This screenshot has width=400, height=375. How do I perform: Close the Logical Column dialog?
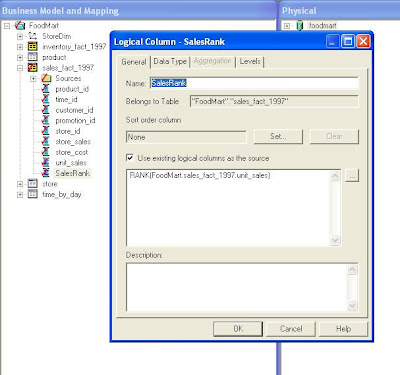click(x=363, y=42)
